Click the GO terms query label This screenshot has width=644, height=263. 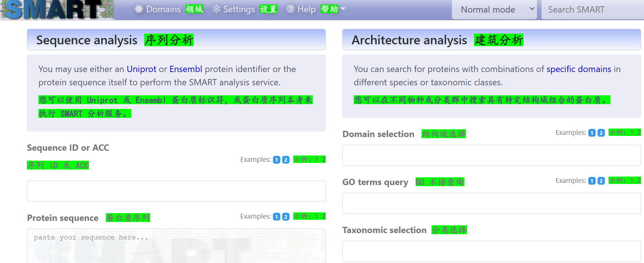[x=375, y=182]
